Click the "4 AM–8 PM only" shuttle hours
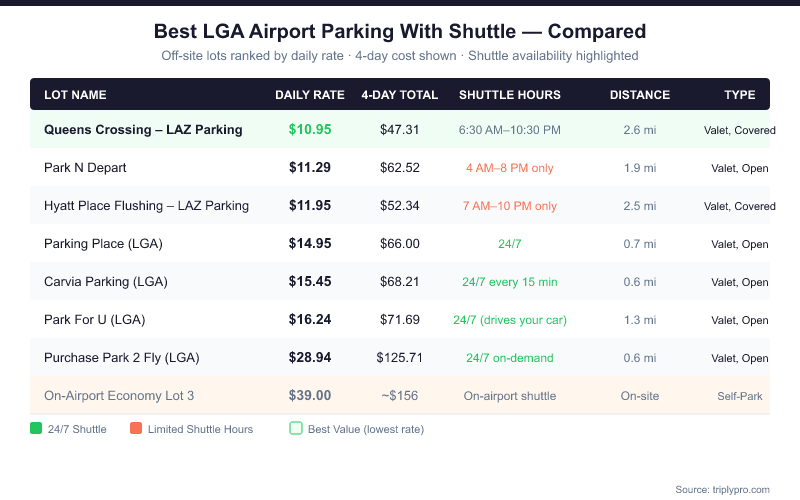Viewport: 800px width, 500px height. tap(510, 168)
